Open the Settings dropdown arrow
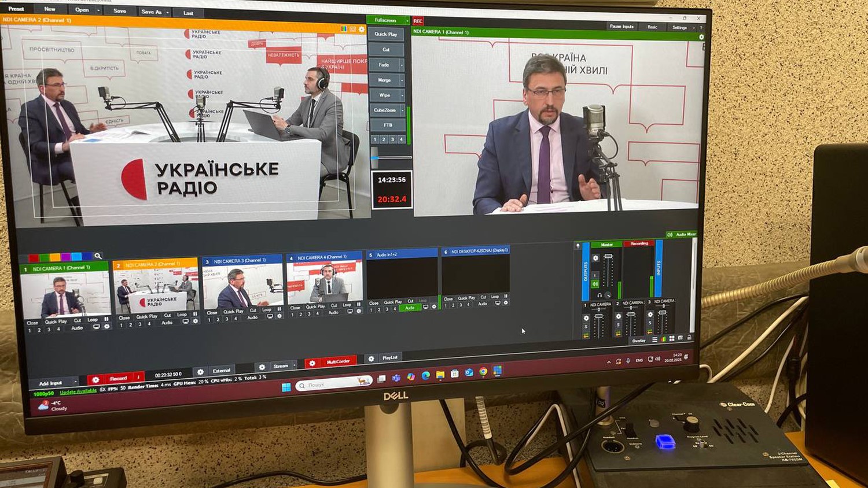The width and height of the screenshot is (868, 488). coord(693,28)
